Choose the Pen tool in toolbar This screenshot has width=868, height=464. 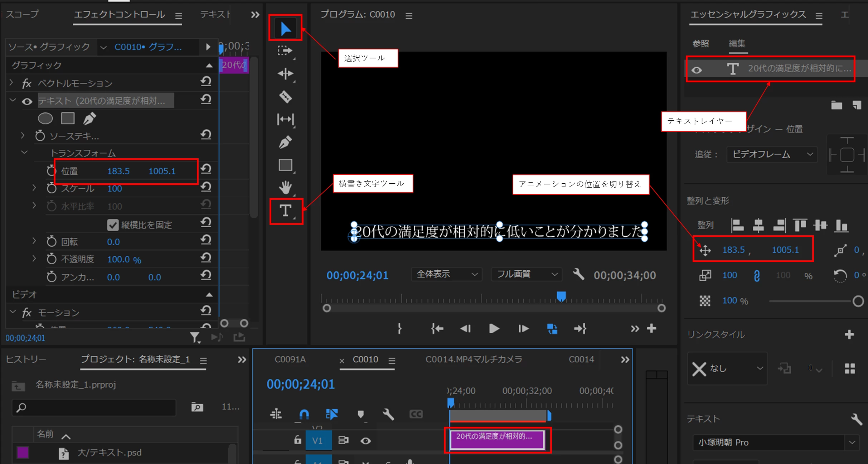(285, 142)
